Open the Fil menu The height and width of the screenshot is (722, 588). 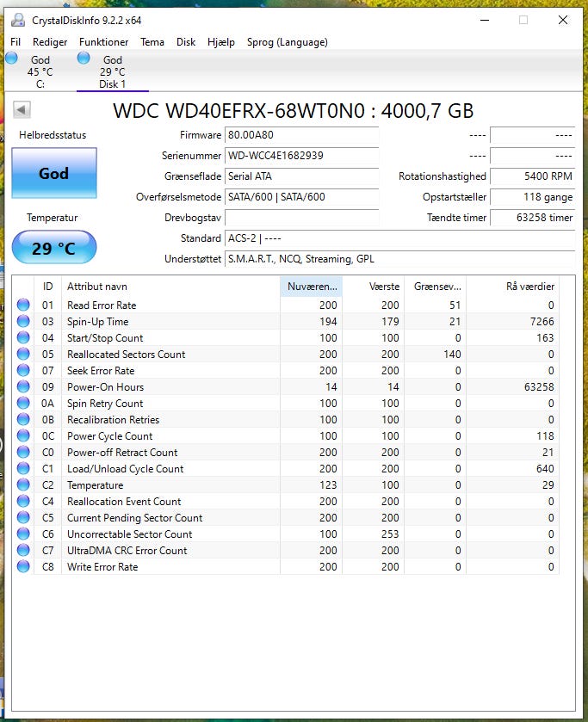(15, 42)
